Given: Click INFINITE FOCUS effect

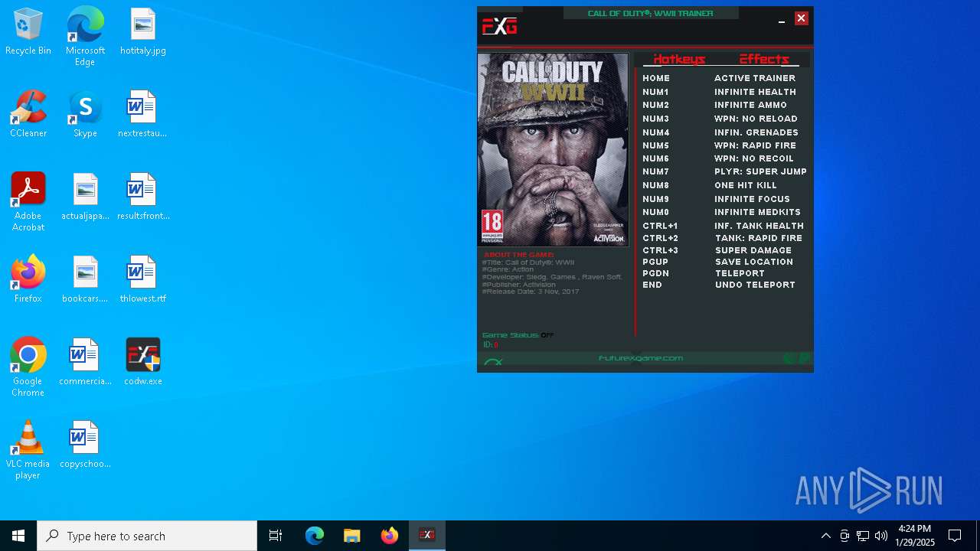Looking at the screenshot, I should 753,199.
